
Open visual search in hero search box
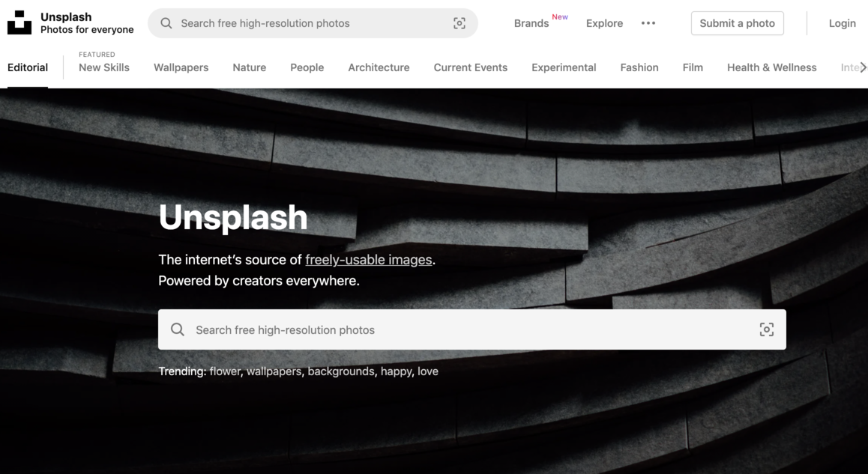click(x=766, y=329)
